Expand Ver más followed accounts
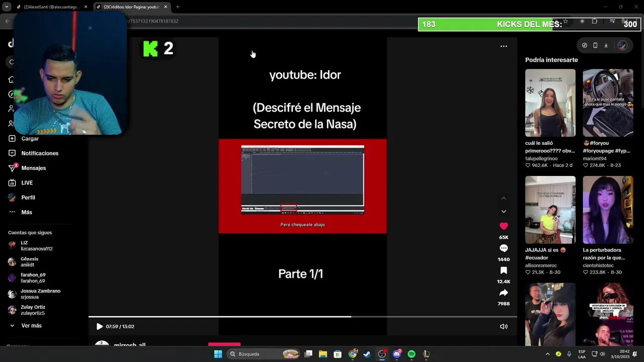This screenshot has width=644, height=362. tap(31, 326)
